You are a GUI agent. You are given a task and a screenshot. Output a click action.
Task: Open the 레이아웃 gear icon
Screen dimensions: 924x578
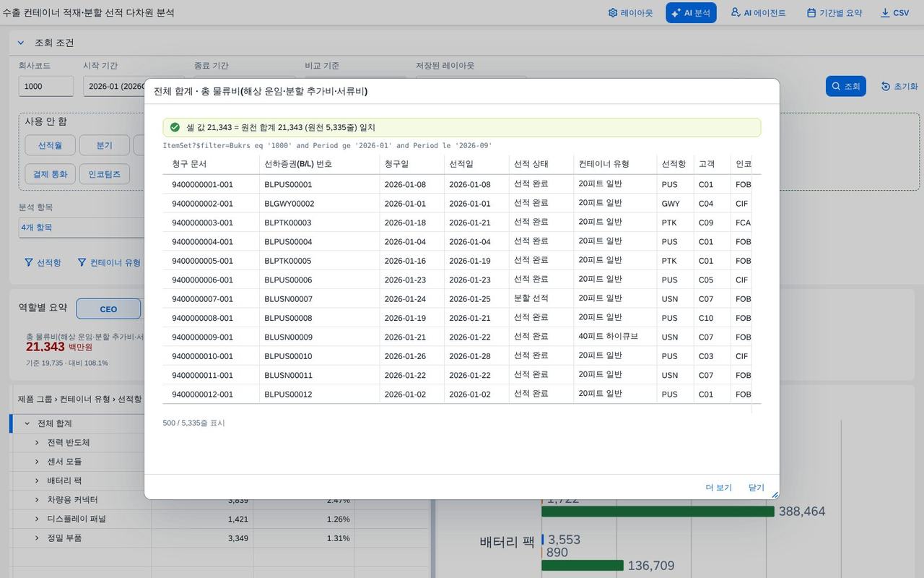(x=613, y=13)
